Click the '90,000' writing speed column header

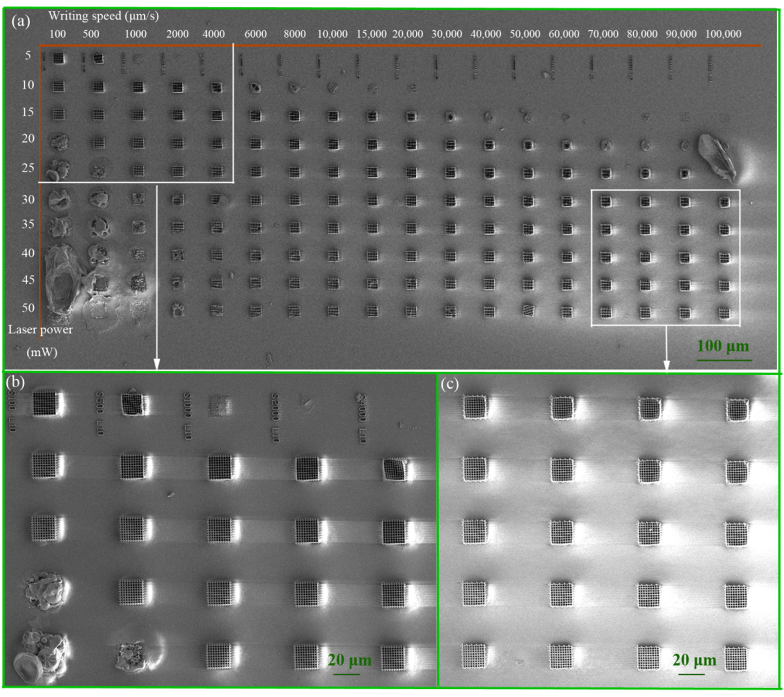(x=681, y=34)
